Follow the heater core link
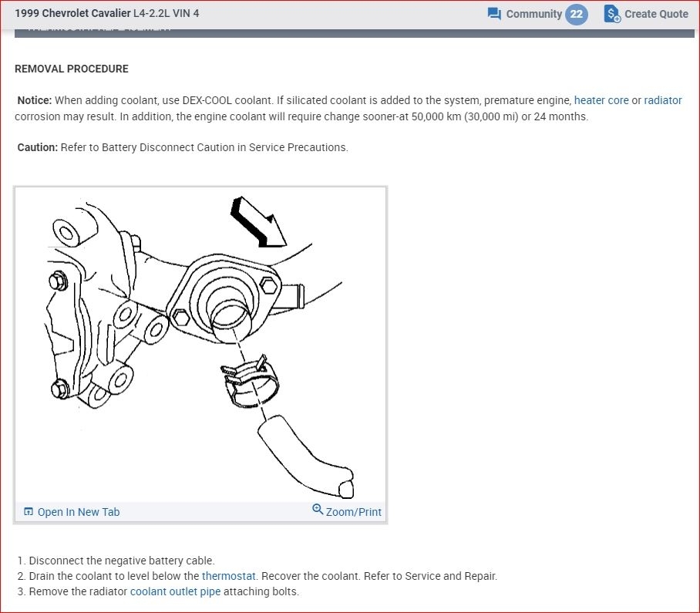The image size is (700, 613). click(x=601, y=100)
